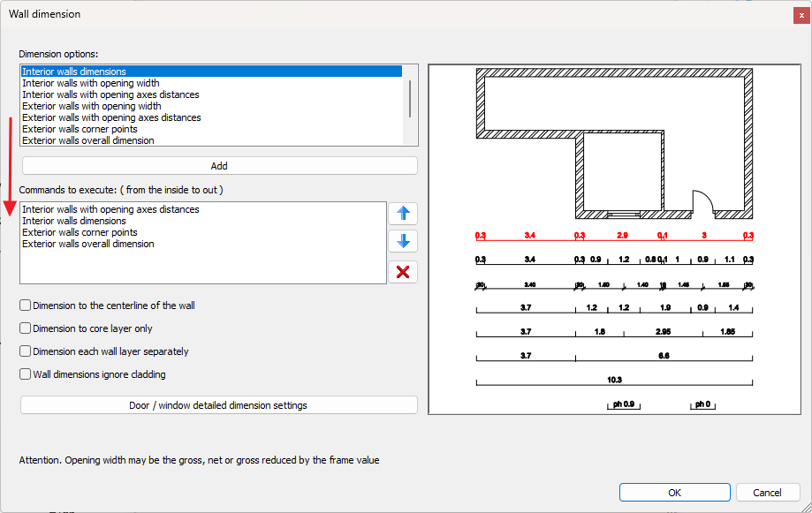Confirm with the OK button
This screenshot has height=513, width=812.
[x=674, y=493]
